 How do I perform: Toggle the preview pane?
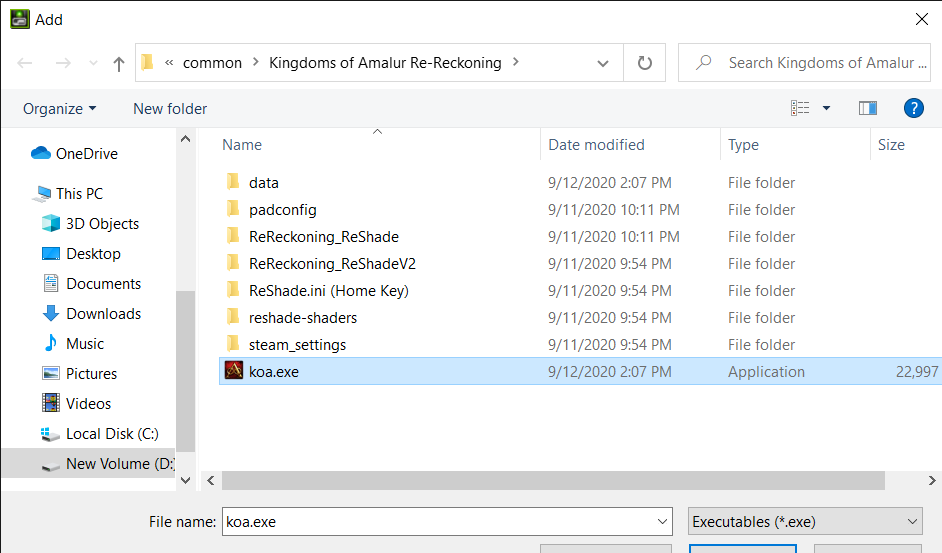[x=868, y=108]
